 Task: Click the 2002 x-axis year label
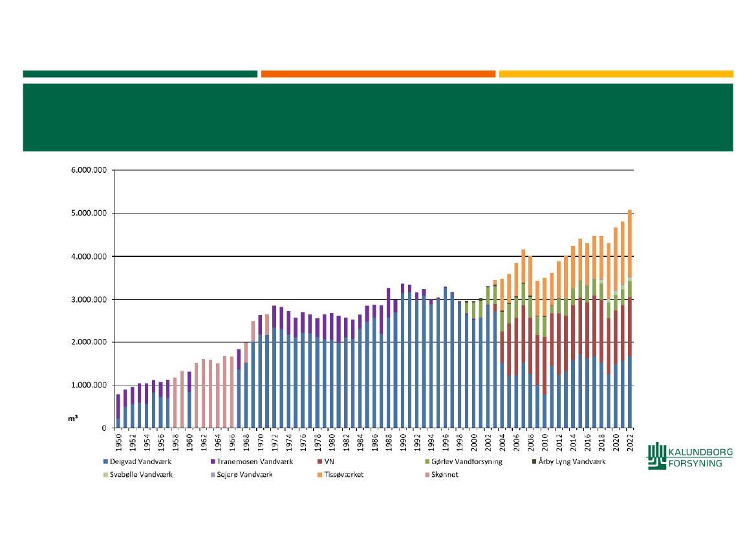click(x=488, y=442)
